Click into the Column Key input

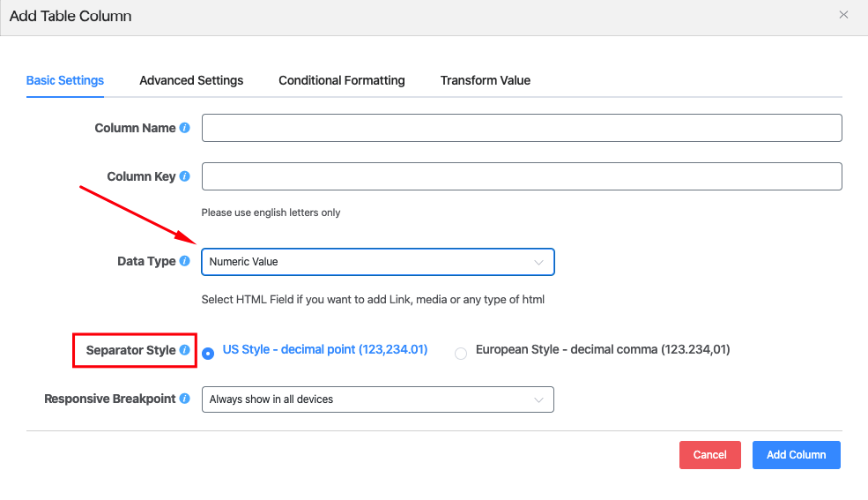coord(522,176)
